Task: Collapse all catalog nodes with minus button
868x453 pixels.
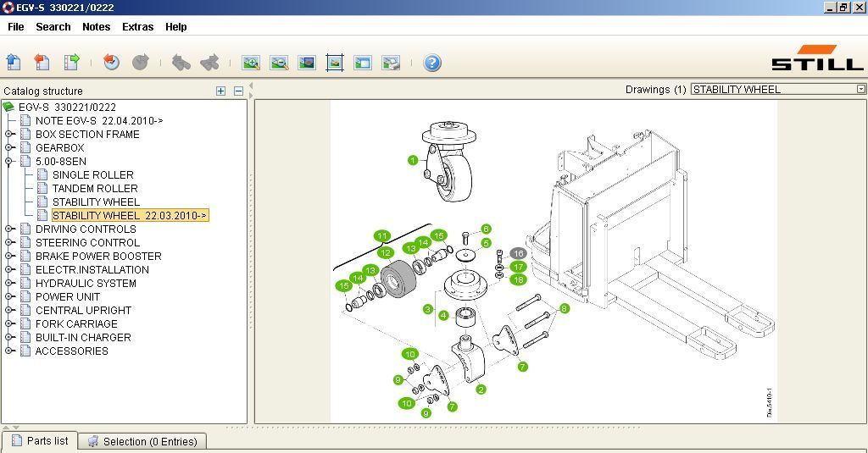Action: [x=238, y=91]
